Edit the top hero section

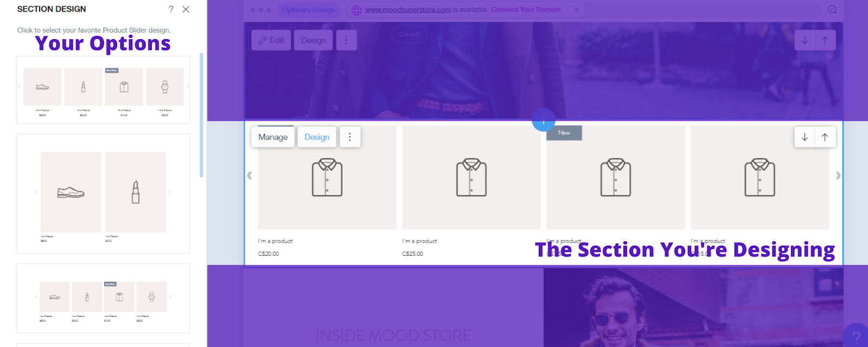271,40
